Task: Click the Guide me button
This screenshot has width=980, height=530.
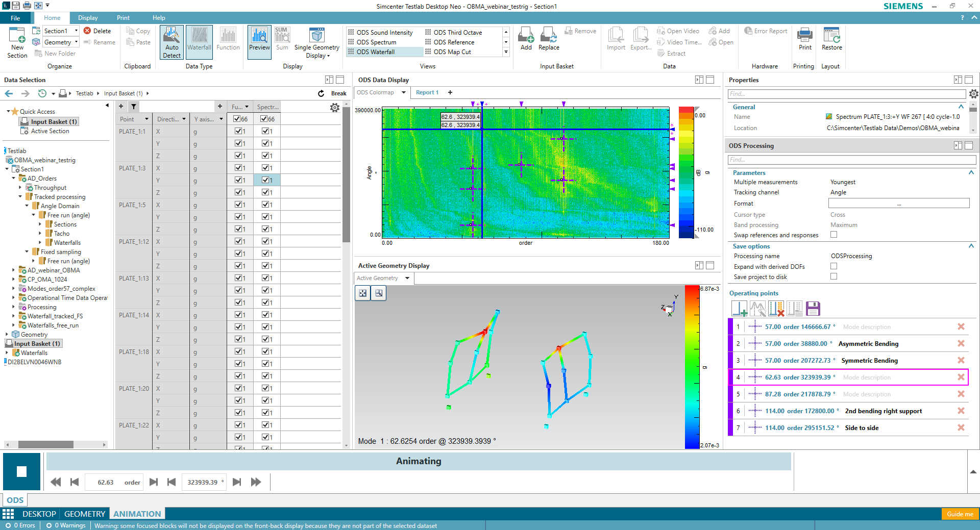Action: (960, 514)
